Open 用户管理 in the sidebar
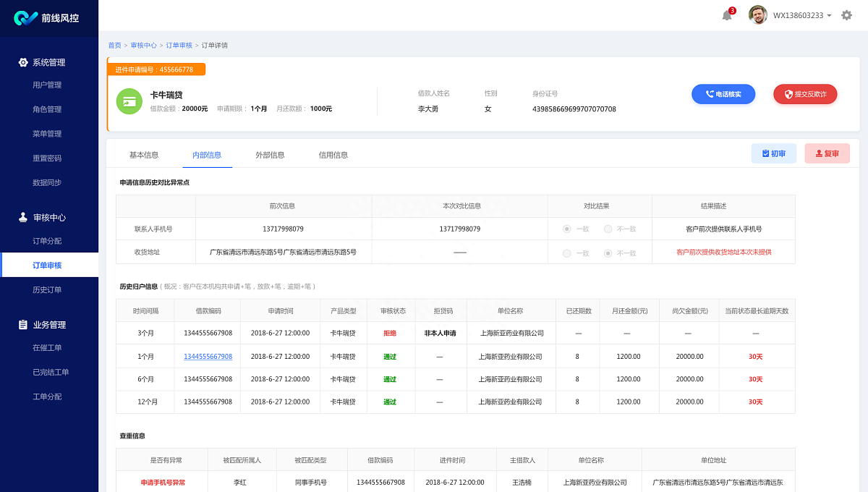The height and width of the screenshot is (492, 868). click(47, 85)
